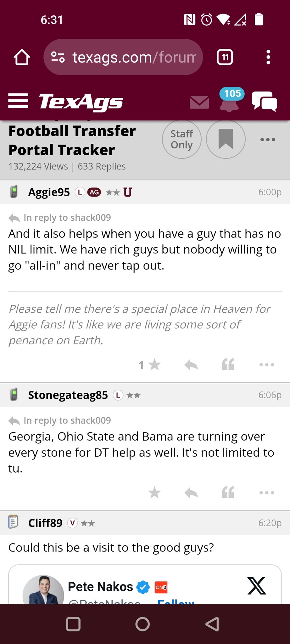
Task: Reply to Aggie95's post
Action: tap(191, 365)
